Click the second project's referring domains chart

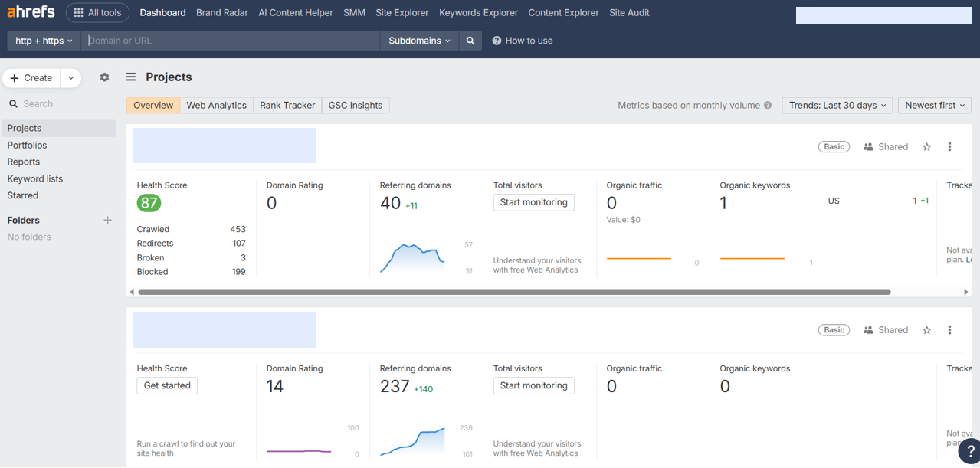[412, 442]
